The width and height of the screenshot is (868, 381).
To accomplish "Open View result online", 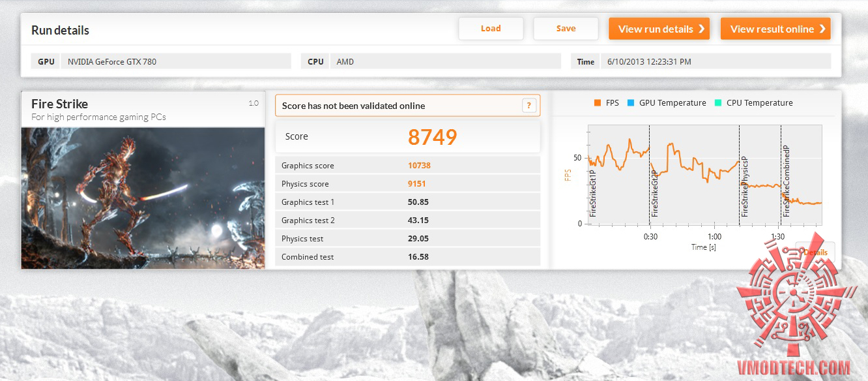I will click(x=775, y=29).
